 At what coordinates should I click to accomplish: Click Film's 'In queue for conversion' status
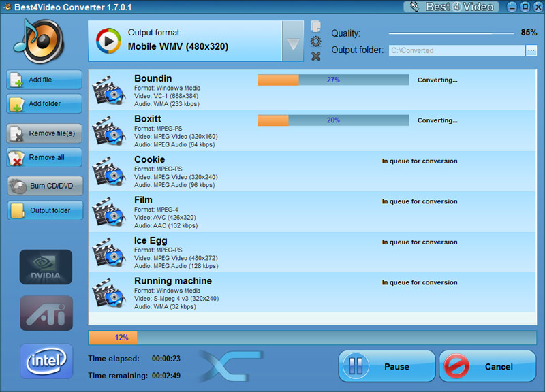[x=420, y=201]
